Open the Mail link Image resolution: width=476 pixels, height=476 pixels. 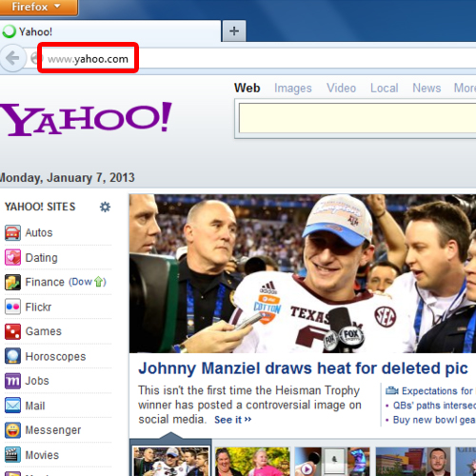(x=35, y=406)
